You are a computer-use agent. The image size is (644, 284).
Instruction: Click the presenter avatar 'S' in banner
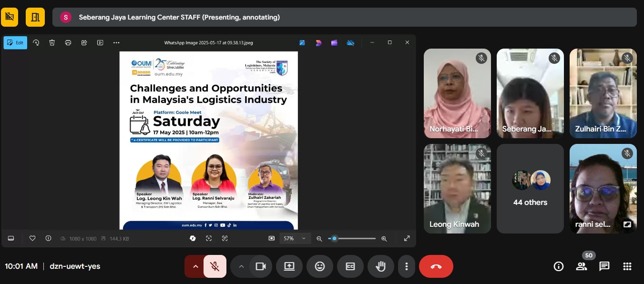65,17
